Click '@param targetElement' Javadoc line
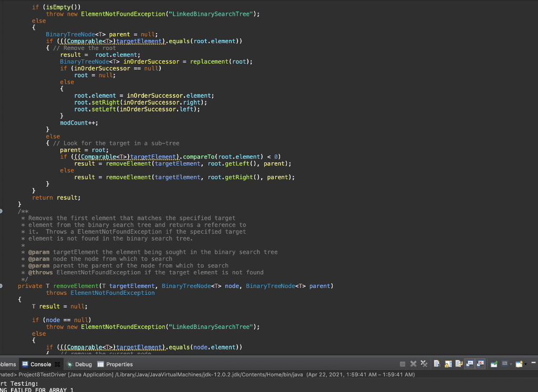This screenshot has height=392, width=538. pyautogui.click(x=153, y=252)
